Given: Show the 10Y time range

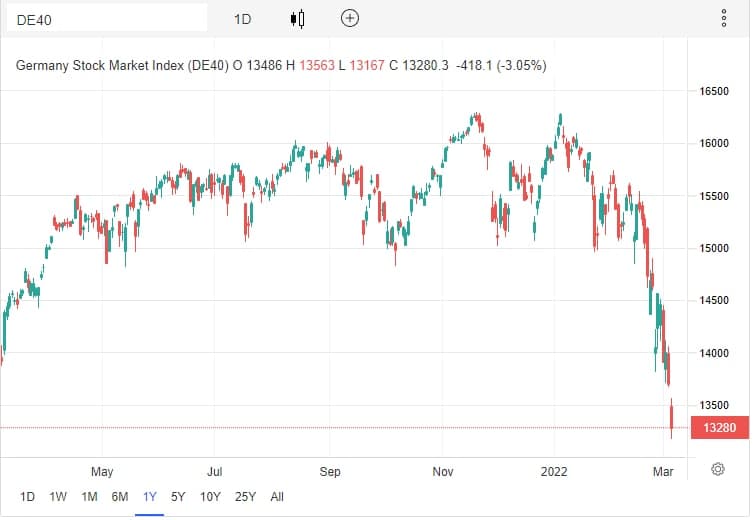Looking at the screenshot, I should pyautogui.click(x=210, y=496).
